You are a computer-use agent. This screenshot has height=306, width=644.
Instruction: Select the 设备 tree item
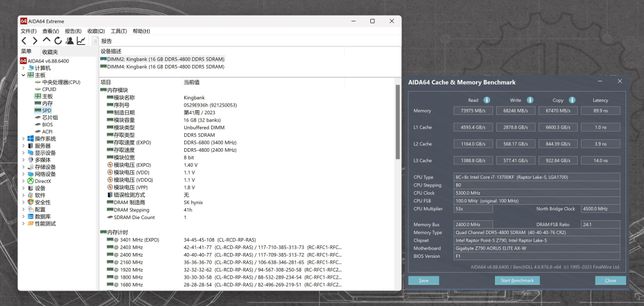(36, 188)
